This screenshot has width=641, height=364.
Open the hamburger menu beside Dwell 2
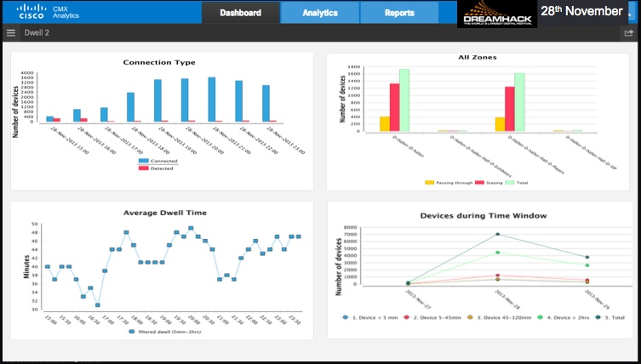[x=10, y=33]
